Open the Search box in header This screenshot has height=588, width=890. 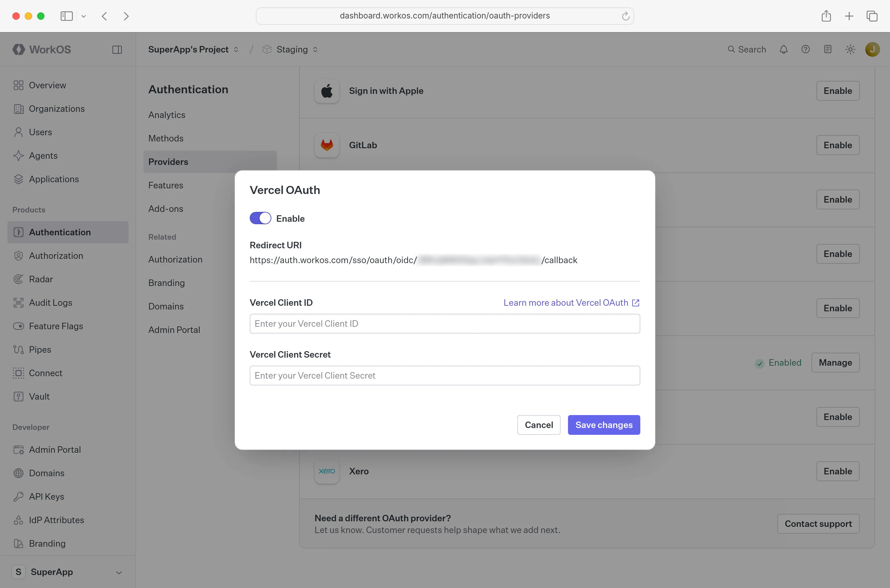click(x=747, y=49)
